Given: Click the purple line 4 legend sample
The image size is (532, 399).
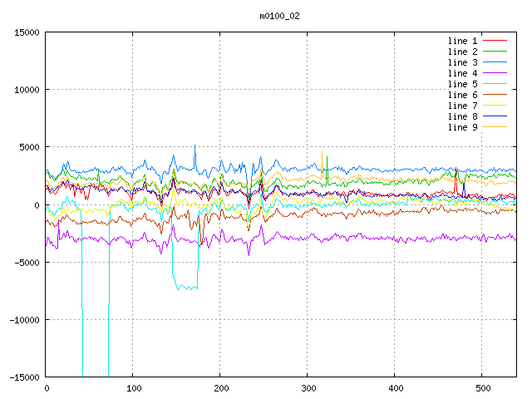Looking at the screenshot, I should click(495, 73).
